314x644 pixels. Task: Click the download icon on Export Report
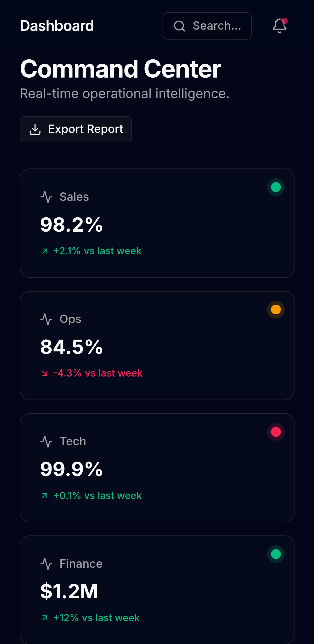(x=35, y=129)
